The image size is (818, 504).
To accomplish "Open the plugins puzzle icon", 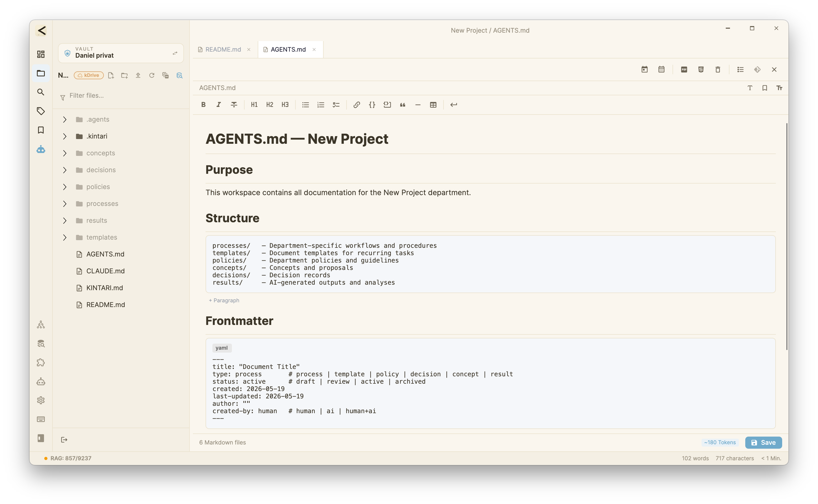I will (41, 363).
